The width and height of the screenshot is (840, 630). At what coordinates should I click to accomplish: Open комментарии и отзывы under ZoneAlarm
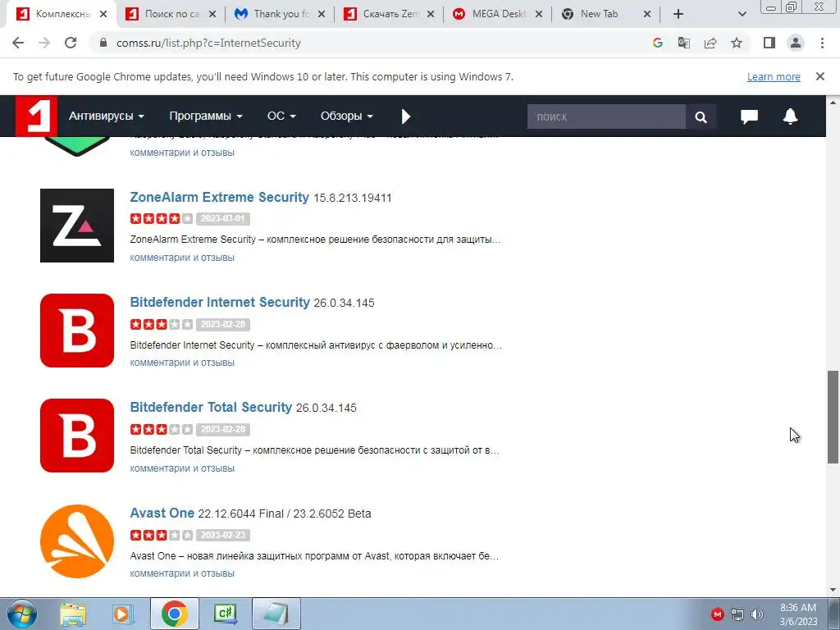(182, 258)
